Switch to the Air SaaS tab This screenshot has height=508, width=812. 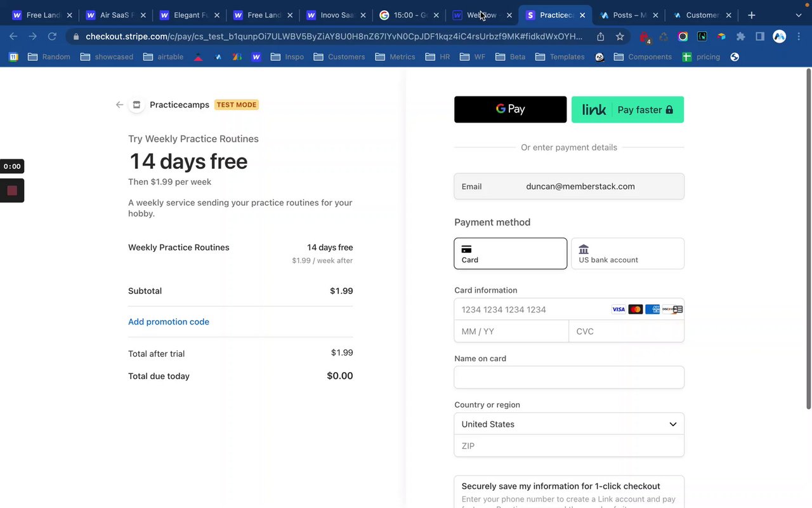pos(116,15)
